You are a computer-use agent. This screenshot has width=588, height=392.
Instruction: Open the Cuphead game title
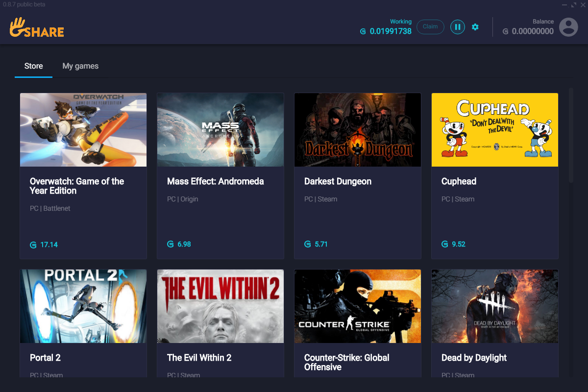point(459,181)
